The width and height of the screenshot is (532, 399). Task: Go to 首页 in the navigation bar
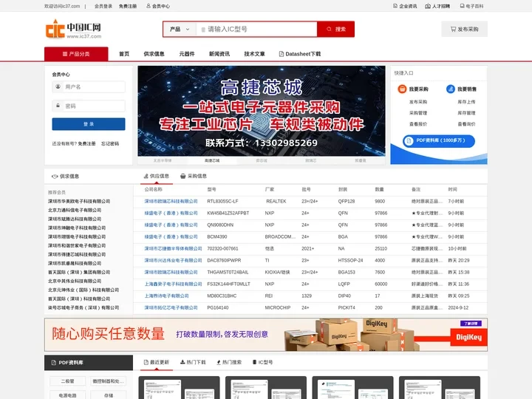coord(124,54)
